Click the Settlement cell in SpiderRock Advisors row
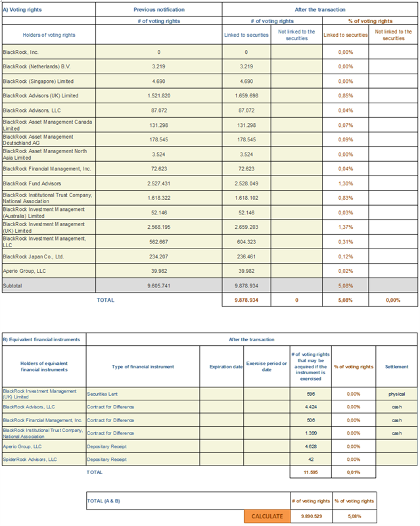The height and width of the screenshot is (526, 420). 396,459
